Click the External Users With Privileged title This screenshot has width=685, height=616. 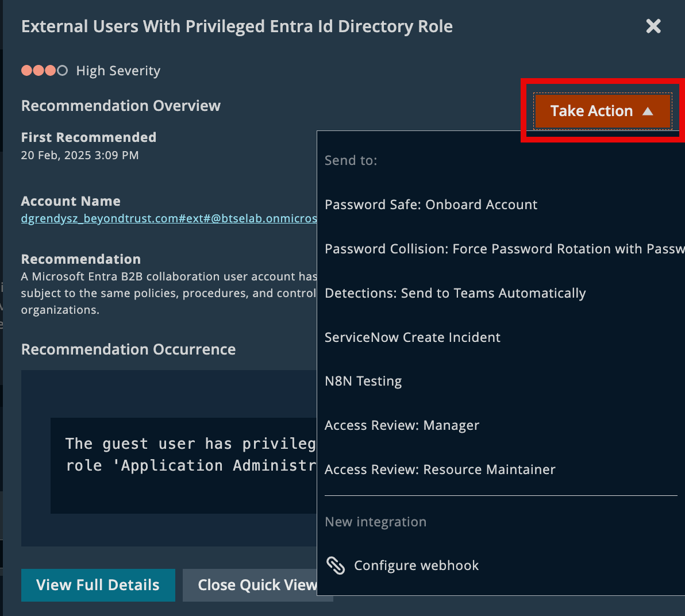click(237, 26)
